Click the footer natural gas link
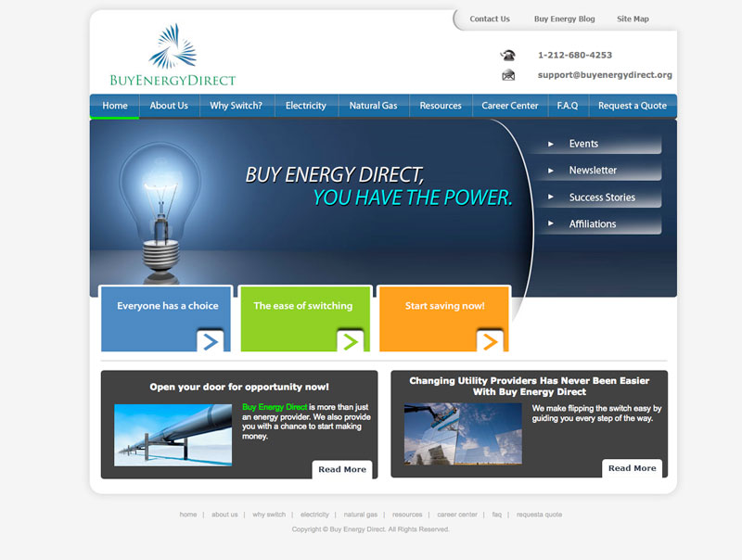The width and height of the screenshot is (742, 560). [x=361, y=515]
